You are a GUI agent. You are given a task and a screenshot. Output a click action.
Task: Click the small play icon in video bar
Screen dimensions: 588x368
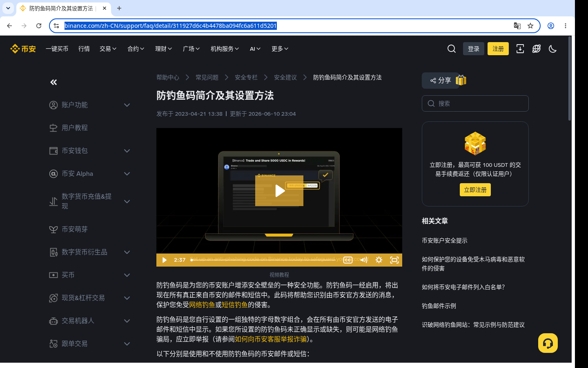[164, 260]
